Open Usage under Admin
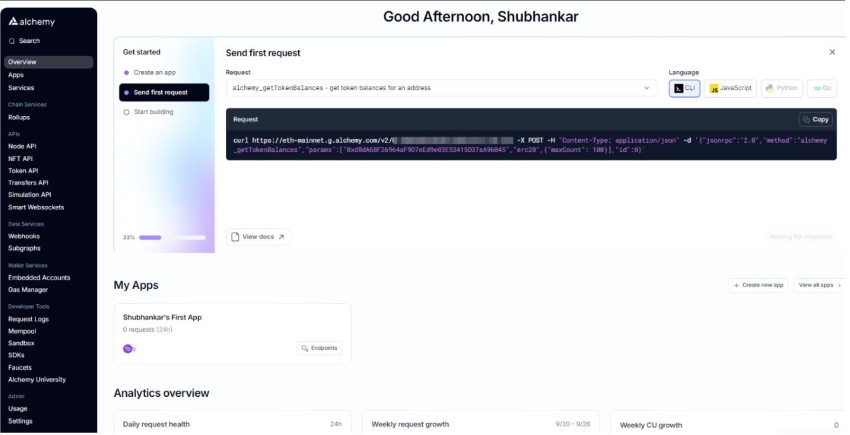 pos(17,408)
